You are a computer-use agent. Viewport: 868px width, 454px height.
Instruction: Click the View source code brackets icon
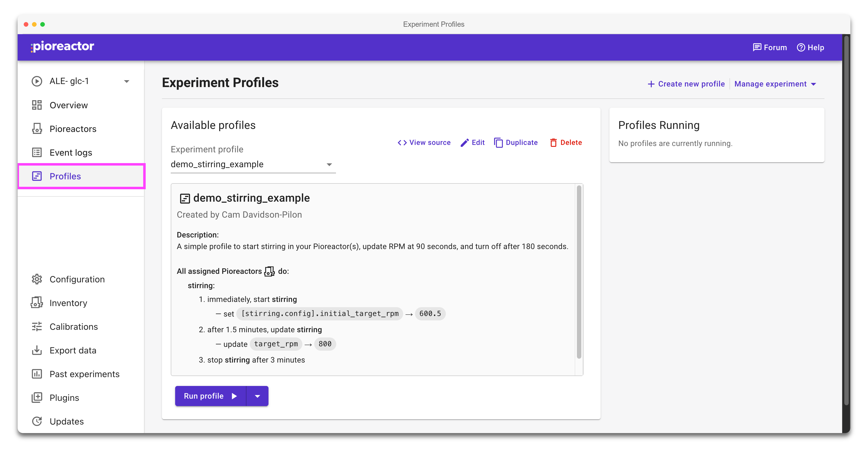coord(402,143)
